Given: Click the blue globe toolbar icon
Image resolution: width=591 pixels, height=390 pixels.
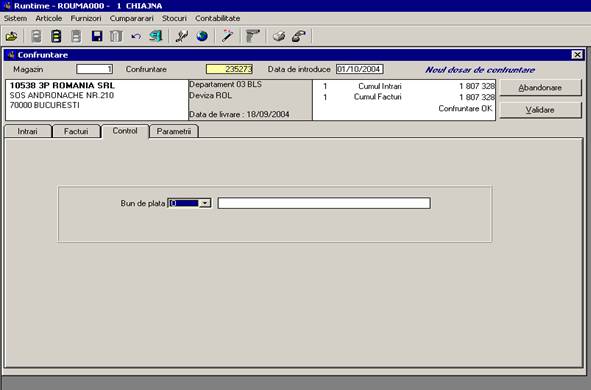Looking at the screenshot, I should click(202, 36).
